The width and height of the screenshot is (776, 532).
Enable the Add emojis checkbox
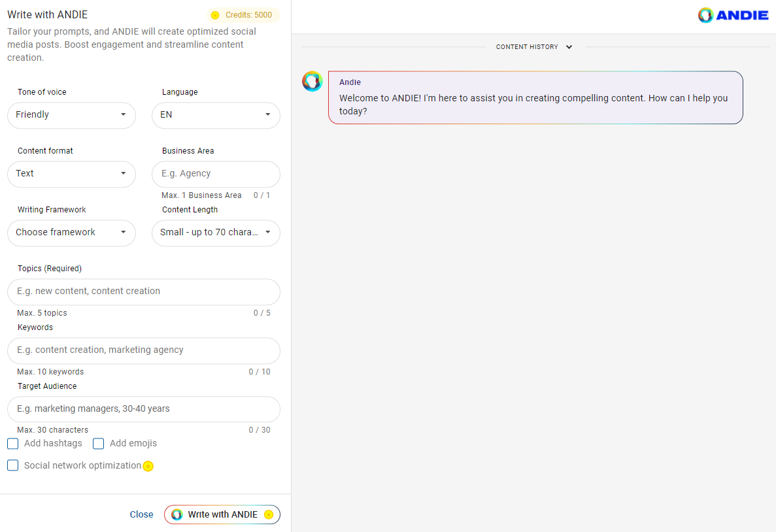99,443
